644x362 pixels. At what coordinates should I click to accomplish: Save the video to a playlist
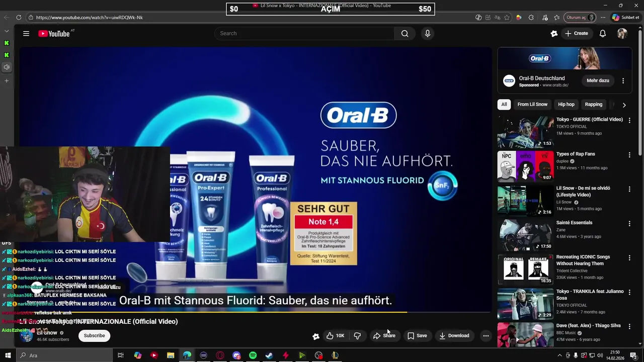[x=417, y=336]
